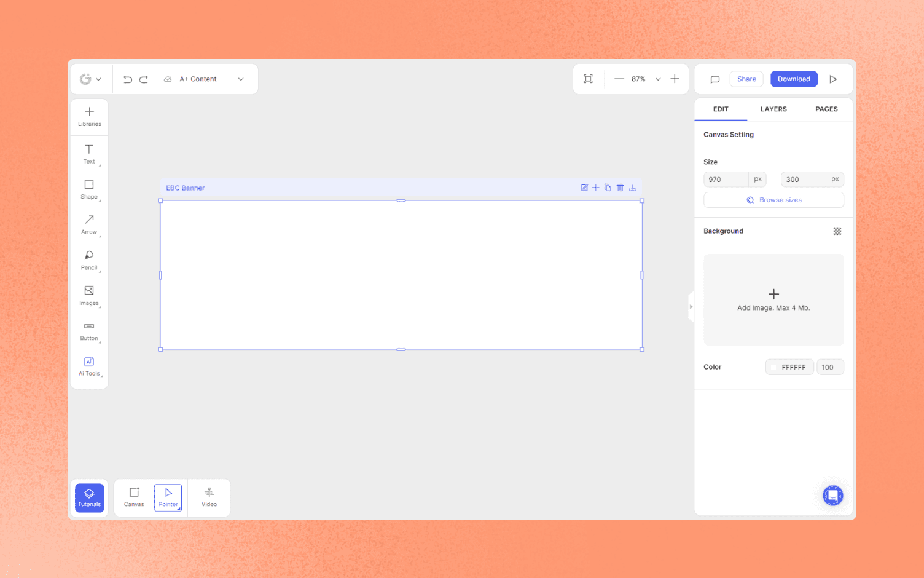Select the Shape tool
924x578 pixels.
tap(89, 189)
